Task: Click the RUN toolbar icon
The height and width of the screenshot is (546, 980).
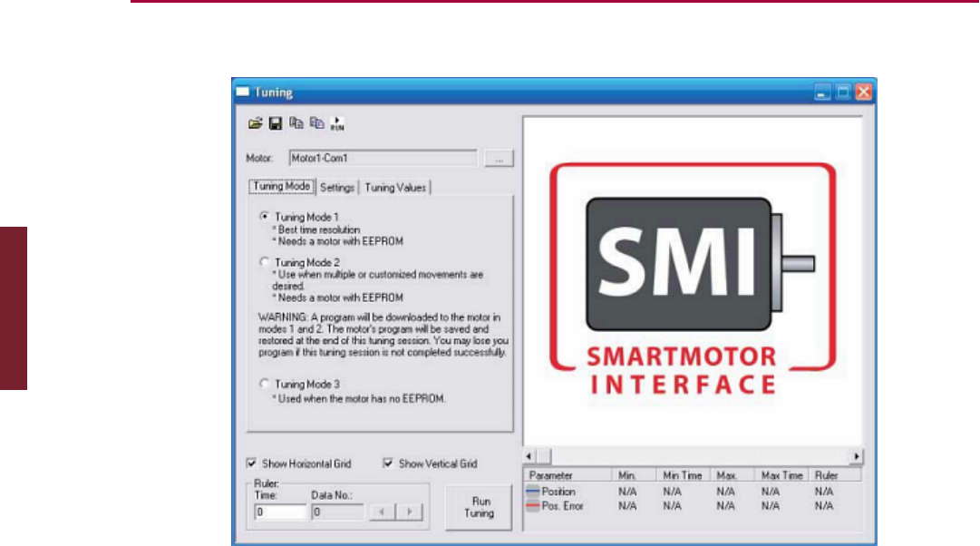Action: click(x=337, y=124)
